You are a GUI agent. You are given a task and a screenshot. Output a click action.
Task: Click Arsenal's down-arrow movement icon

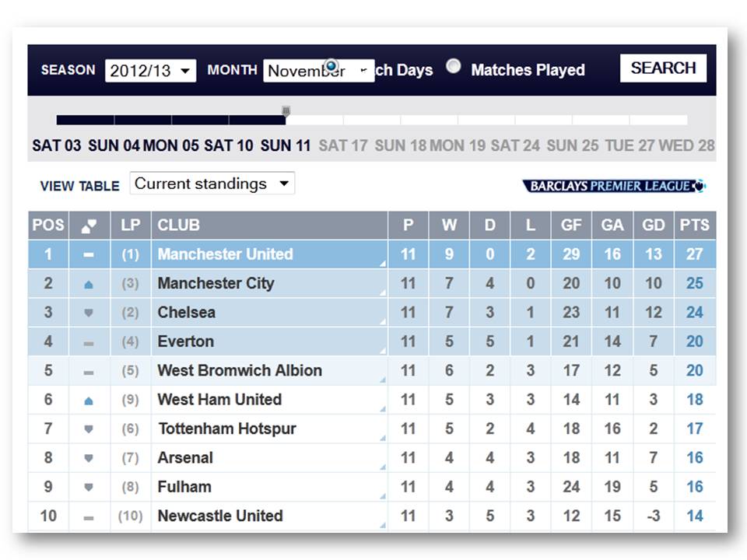89,458
